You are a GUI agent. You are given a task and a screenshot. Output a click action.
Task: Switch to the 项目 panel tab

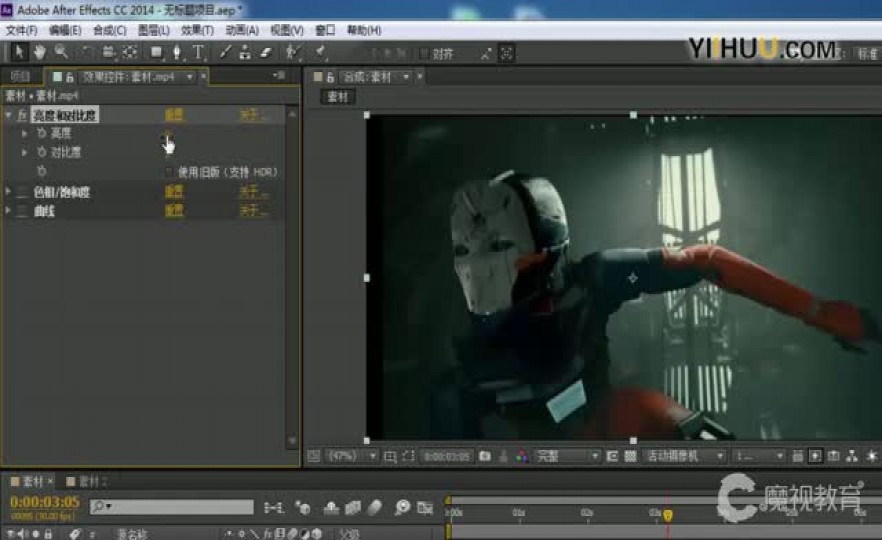(x=20, y=76)
